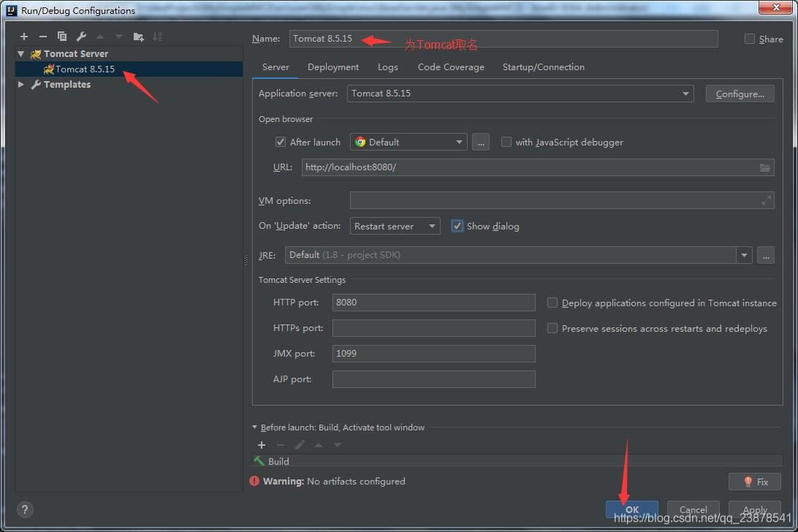The image size is (798, 532).
Task: Collapse the Before launch section
Action: (254, 427)
